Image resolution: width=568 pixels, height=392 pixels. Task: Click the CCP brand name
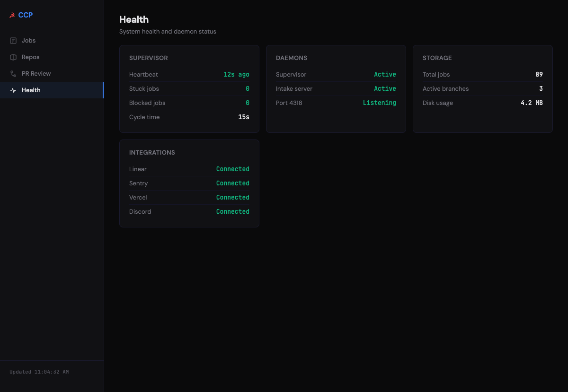pos(26,15)
